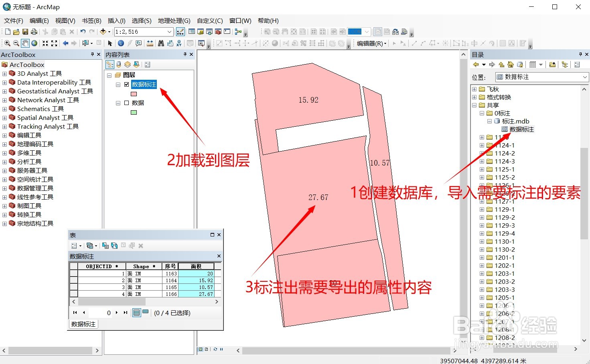590x364 pixels.
Task: Expand the 飞秋 folder in catalog
Action: point(474,89)
